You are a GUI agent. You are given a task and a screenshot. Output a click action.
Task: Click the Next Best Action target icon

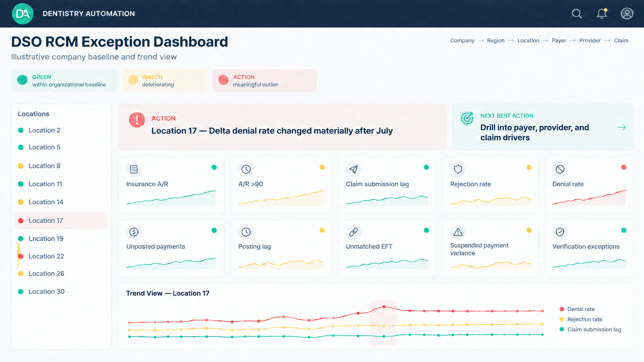467,118
